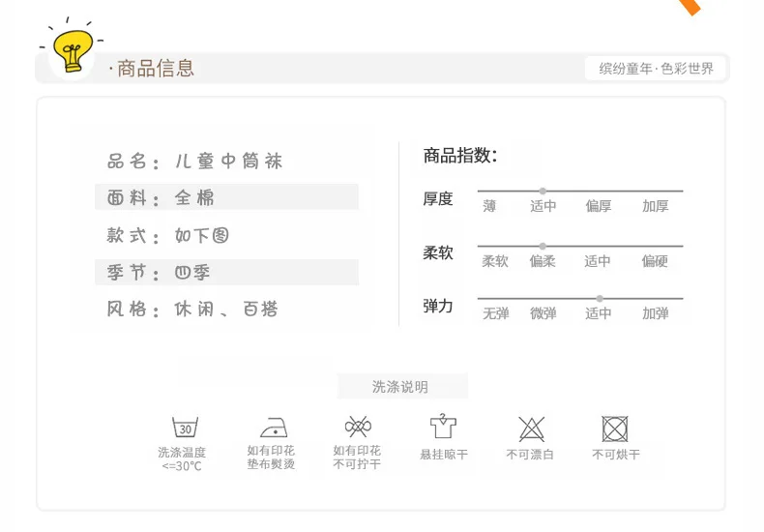Click the 缤纷童年·色彩世界 tag
The image size is (764, 532).
(656, 69)
